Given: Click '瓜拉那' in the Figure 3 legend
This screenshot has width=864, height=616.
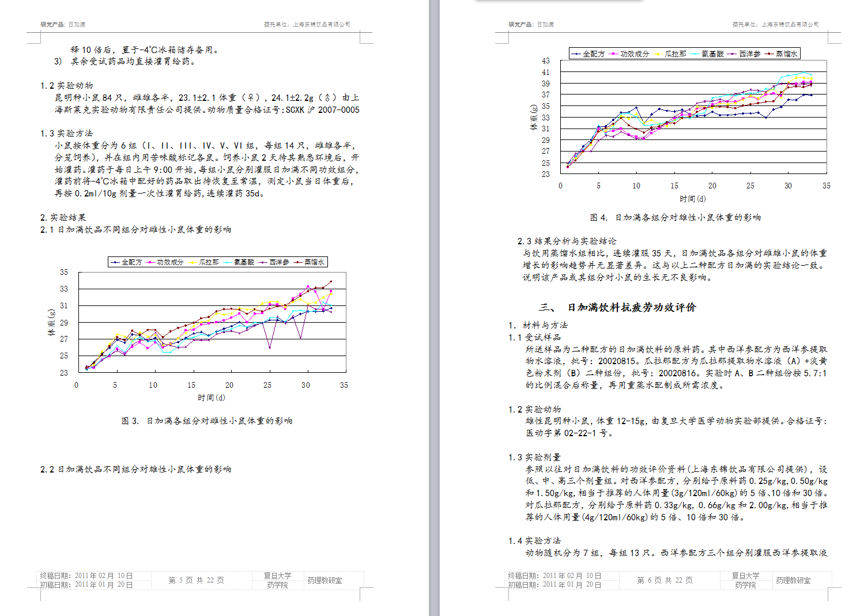Looking at the screenshot, I should 209,262.
